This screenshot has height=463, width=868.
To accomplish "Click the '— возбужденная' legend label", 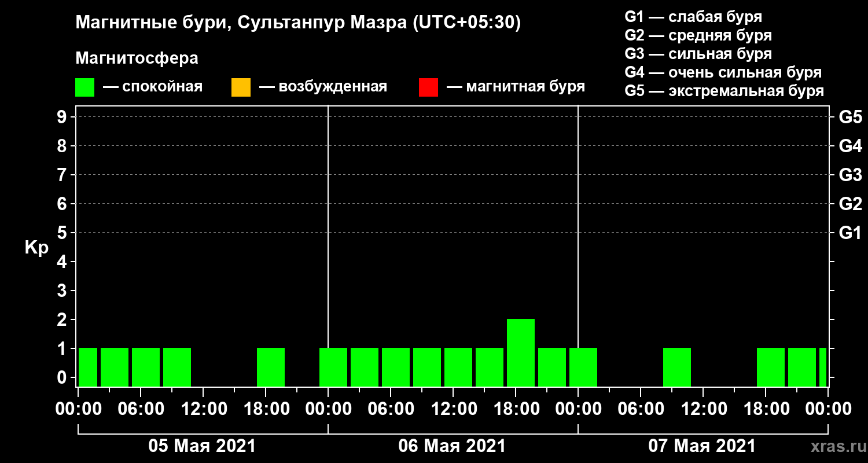I will 323,87.
